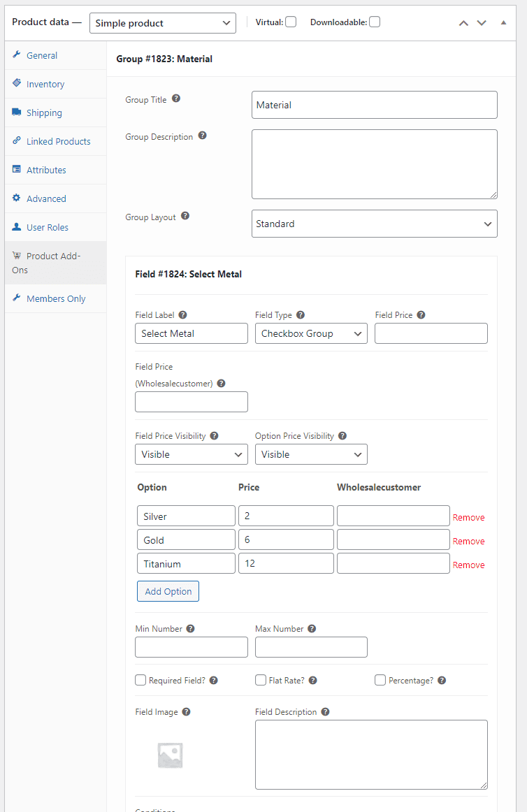Click help icon next to Group Layout
The image size is (527, 812).
(x=185, y=216)
